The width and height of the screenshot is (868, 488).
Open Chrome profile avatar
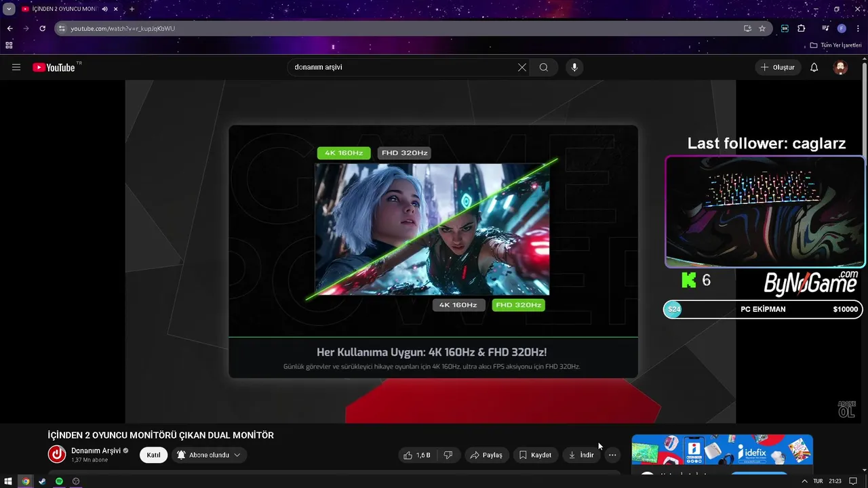(x=842, y=28)
